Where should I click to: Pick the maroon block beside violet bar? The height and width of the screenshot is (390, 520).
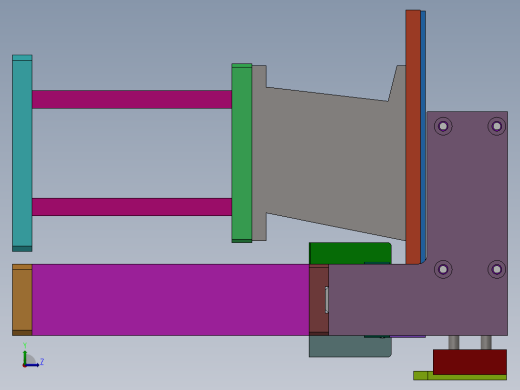(319, 300)
